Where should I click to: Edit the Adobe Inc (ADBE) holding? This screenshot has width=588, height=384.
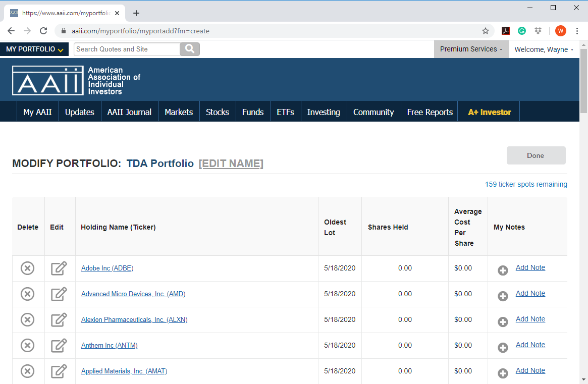[59, 268]
